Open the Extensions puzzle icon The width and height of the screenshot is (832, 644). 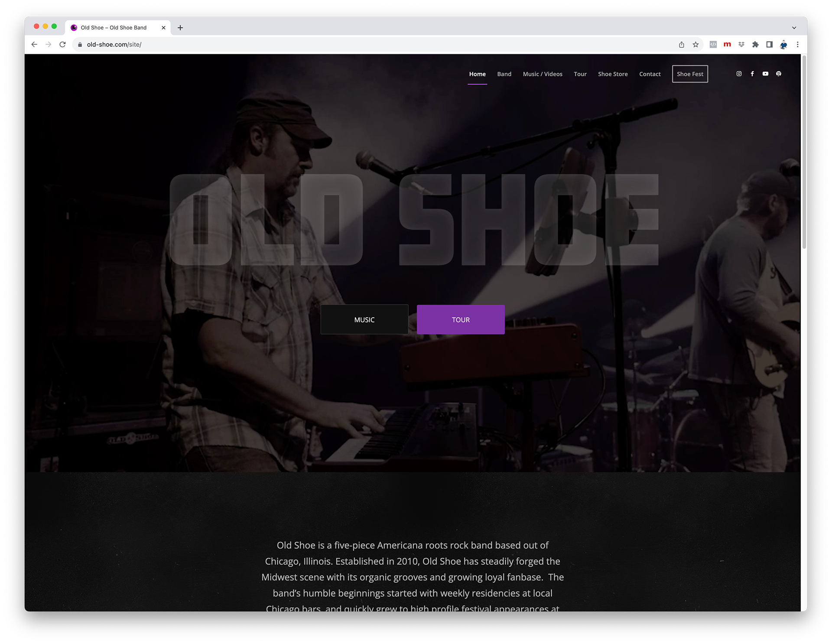coord(755,45)
